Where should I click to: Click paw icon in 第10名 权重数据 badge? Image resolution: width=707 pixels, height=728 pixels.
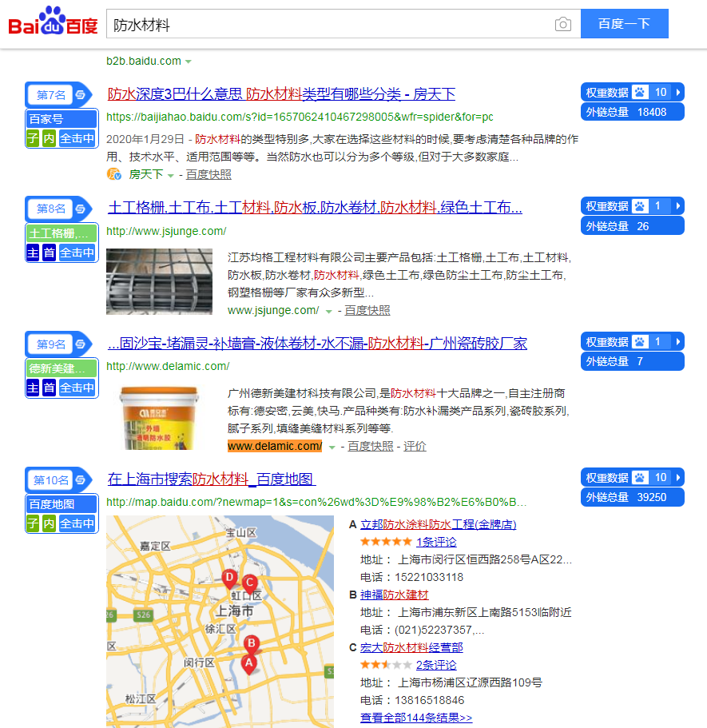pos(640,477)
